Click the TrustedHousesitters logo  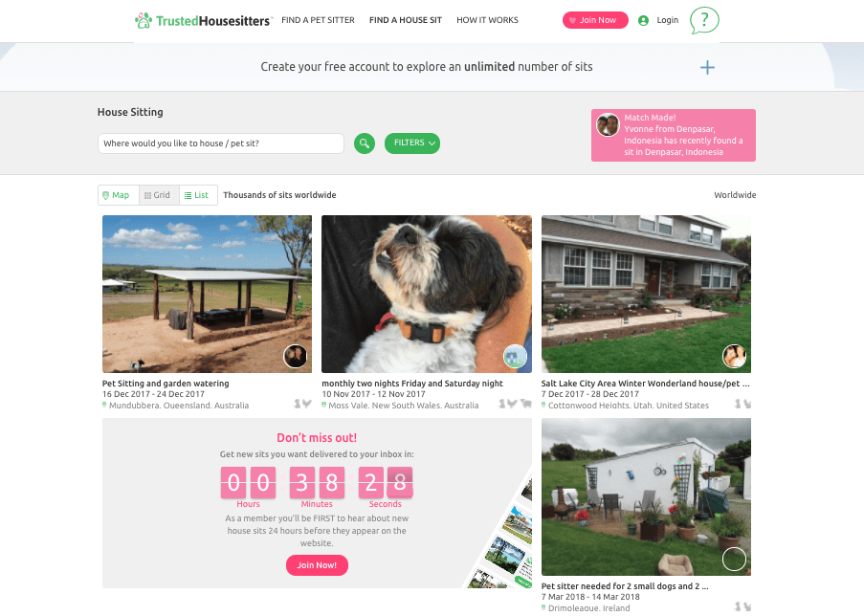pos(204,20)
